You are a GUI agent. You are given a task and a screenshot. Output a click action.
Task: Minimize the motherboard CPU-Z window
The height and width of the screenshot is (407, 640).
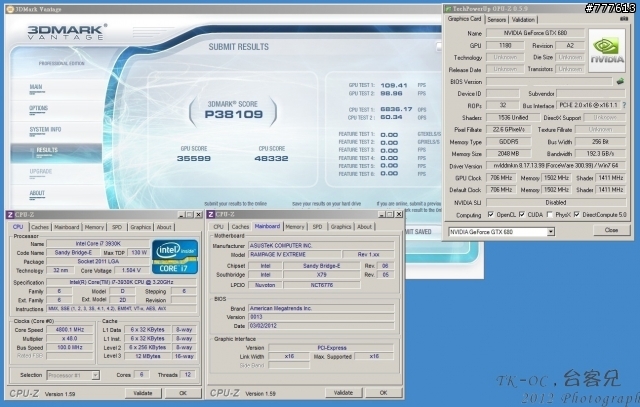click(382, 214)
